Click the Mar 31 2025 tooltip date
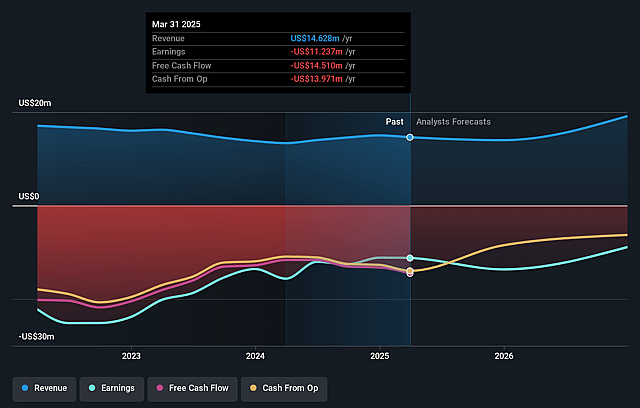This screenshot has width=640, height=408. (x=176, y=24)
